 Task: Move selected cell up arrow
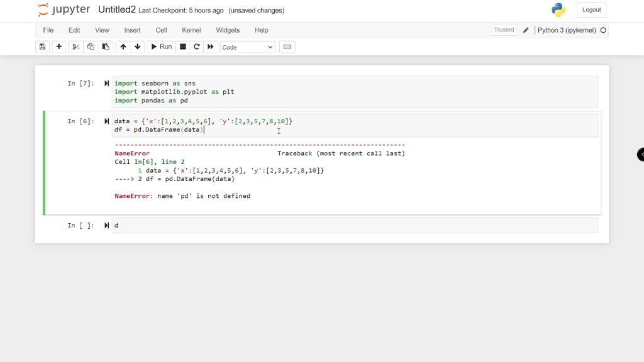[123, 47]
